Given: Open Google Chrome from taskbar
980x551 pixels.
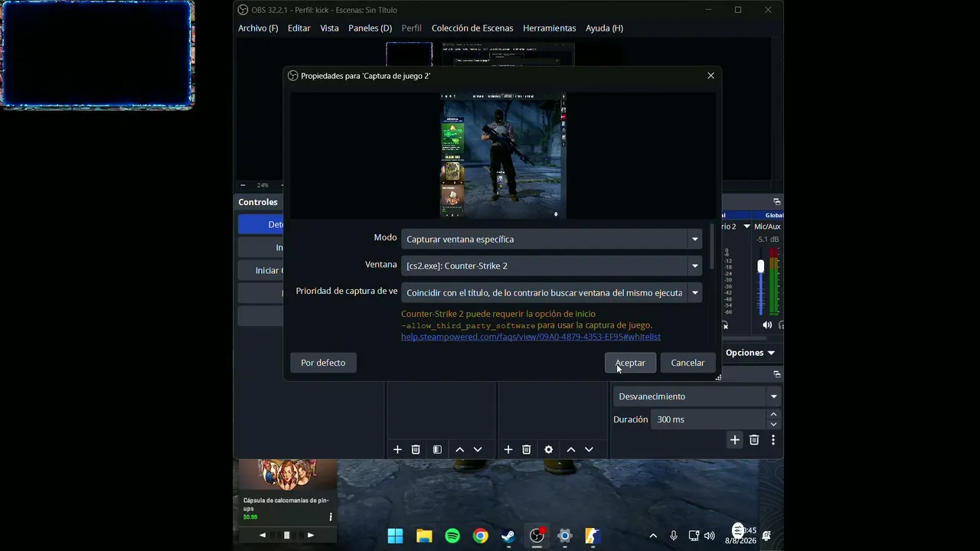Looking at the screenshot, I should [480, 536].
